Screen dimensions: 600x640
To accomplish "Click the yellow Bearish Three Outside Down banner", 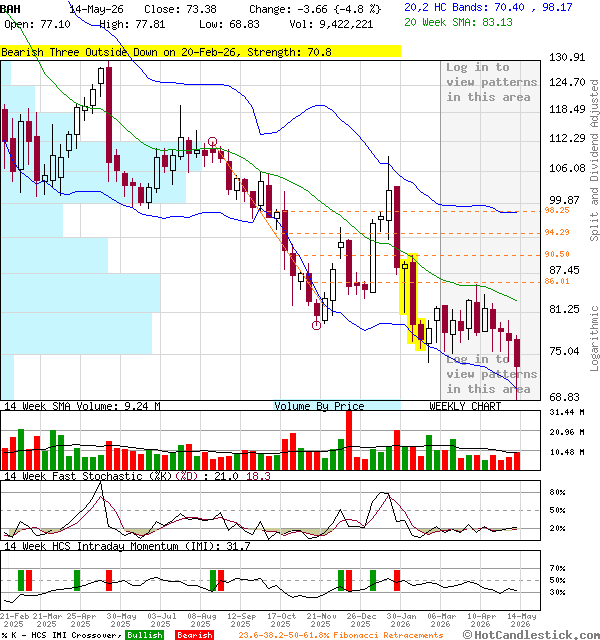I will pyautogui.click(x=200, y=52).
